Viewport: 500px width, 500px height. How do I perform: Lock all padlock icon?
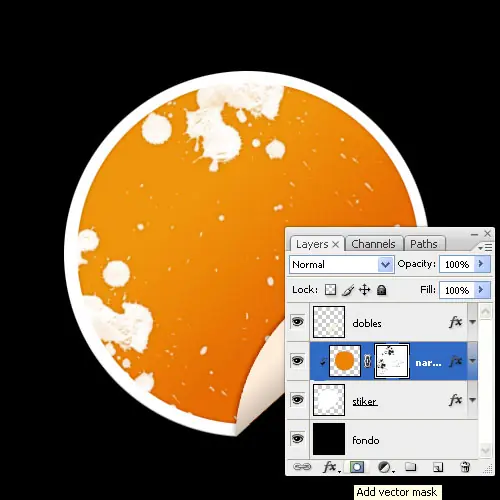(x=381, y=290)
